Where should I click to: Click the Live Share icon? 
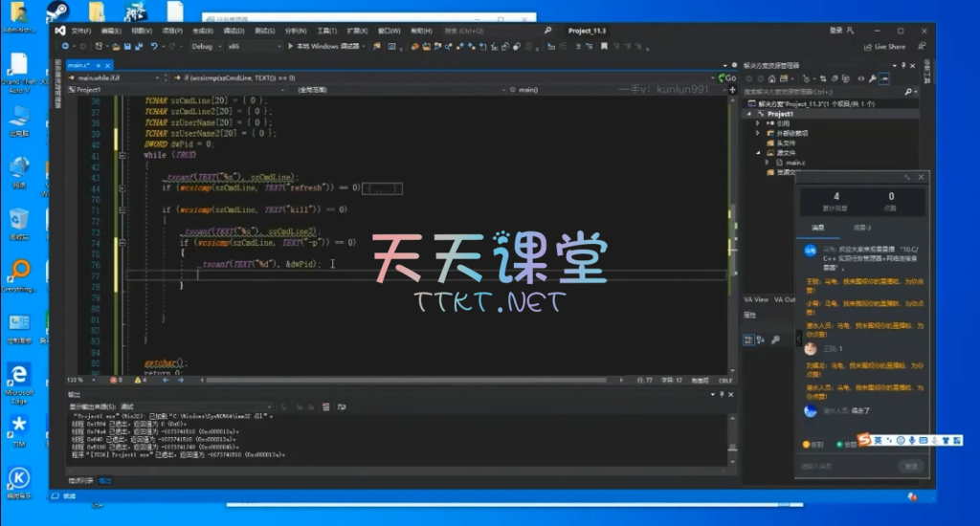[867, 46]
